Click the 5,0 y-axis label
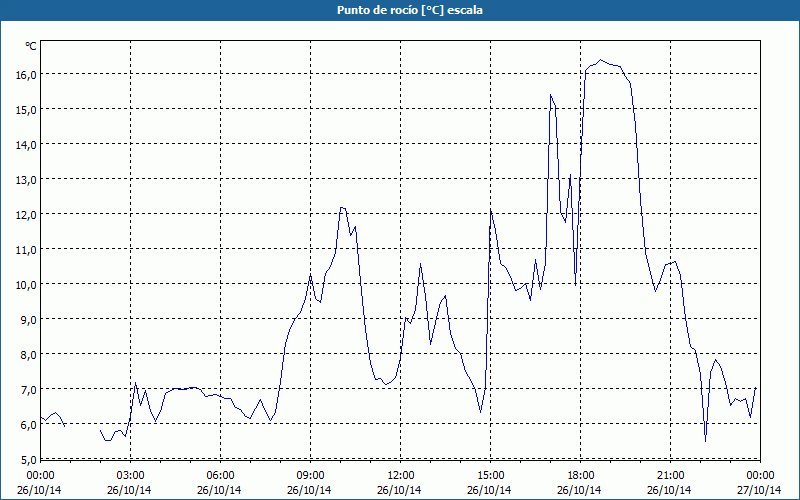This screenshot has height=500, width=800. click(x=29, y=459)
